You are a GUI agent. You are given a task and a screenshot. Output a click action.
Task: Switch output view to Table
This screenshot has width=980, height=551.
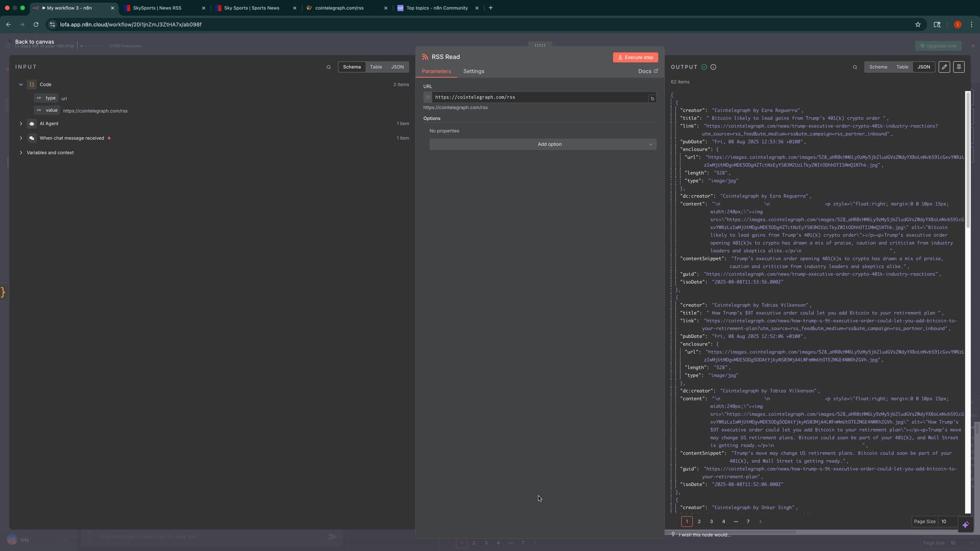902,67
